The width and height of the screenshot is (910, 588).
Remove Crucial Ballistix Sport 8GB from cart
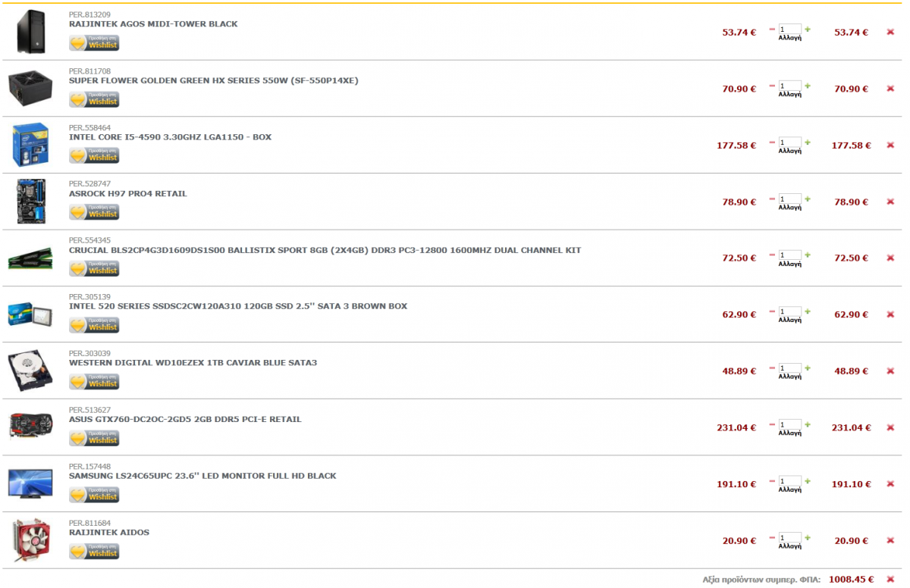click(890, 258)
